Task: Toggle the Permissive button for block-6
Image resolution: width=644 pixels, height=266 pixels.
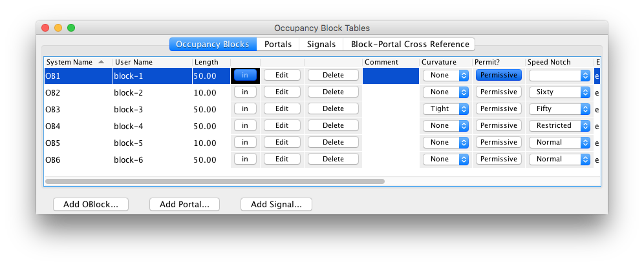Action: [x=499, y=159]
